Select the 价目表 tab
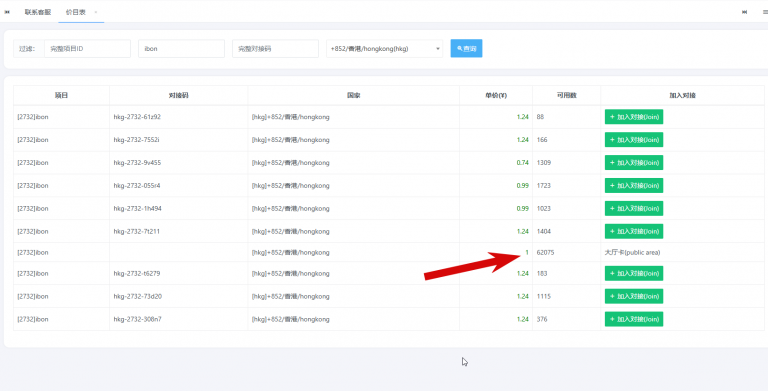Image resolution: width=768 pixels, height=391 pixels. [75, 12]
